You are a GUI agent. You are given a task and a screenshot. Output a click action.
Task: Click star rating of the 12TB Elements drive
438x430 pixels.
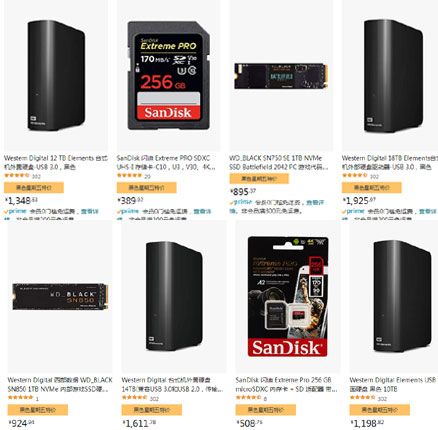pyautogui.click(x=17, y=175)
